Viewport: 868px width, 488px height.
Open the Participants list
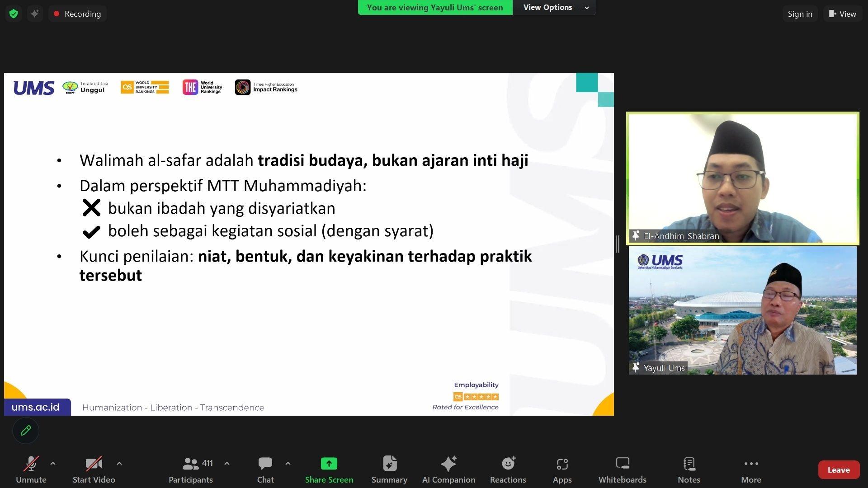(x=191, y=470)
